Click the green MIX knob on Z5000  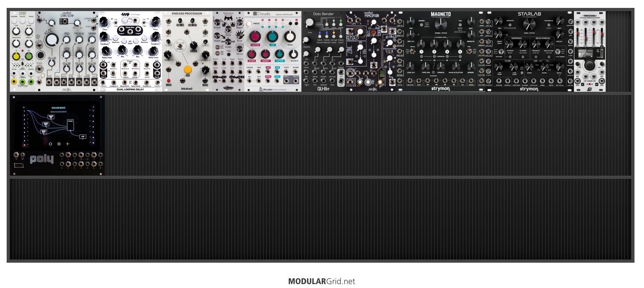point(29,56)
